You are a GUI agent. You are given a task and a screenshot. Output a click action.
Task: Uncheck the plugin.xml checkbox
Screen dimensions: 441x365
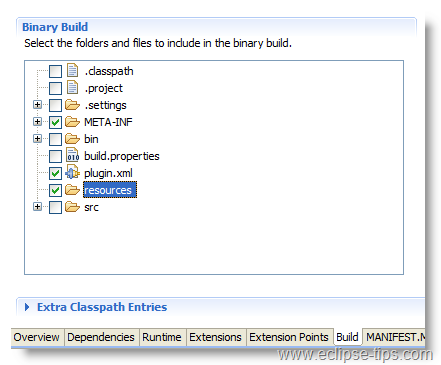(55, 173)
